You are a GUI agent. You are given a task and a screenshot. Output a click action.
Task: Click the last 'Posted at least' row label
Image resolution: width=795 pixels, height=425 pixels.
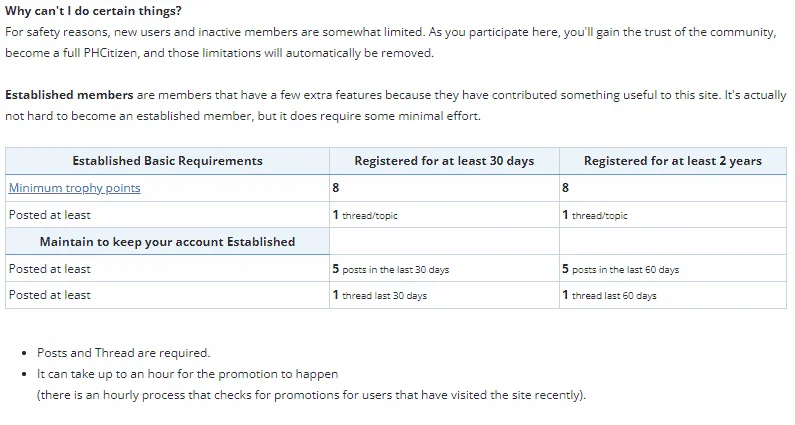(50, 295)
